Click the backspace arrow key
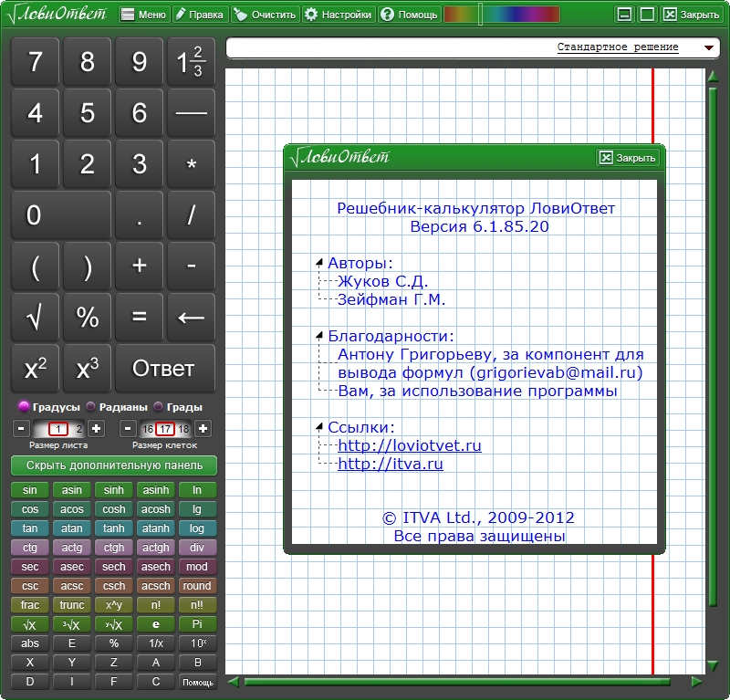The height and width of the screenshot is (700, 730). 191,318
